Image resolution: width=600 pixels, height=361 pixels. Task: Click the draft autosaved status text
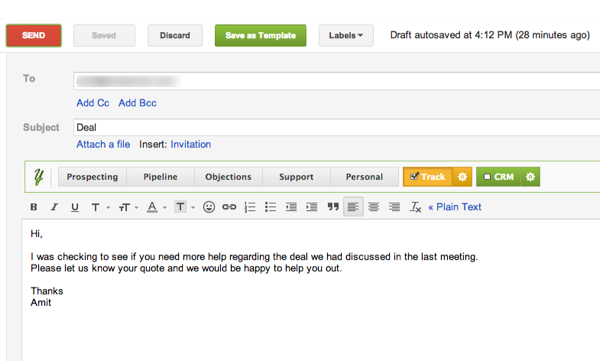click(x=490, y=35)
